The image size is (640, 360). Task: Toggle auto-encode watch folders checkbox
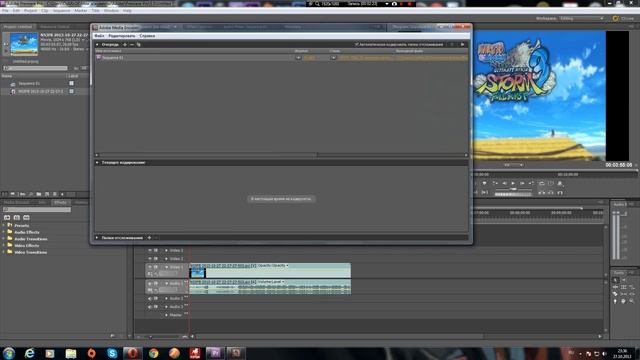tap(356, 44)
